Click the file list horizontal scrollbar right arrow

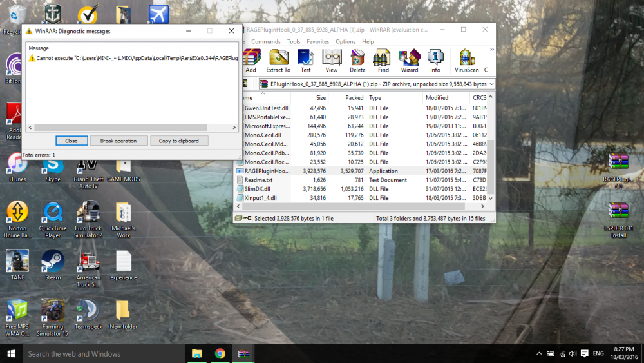(x=482, y=206)
